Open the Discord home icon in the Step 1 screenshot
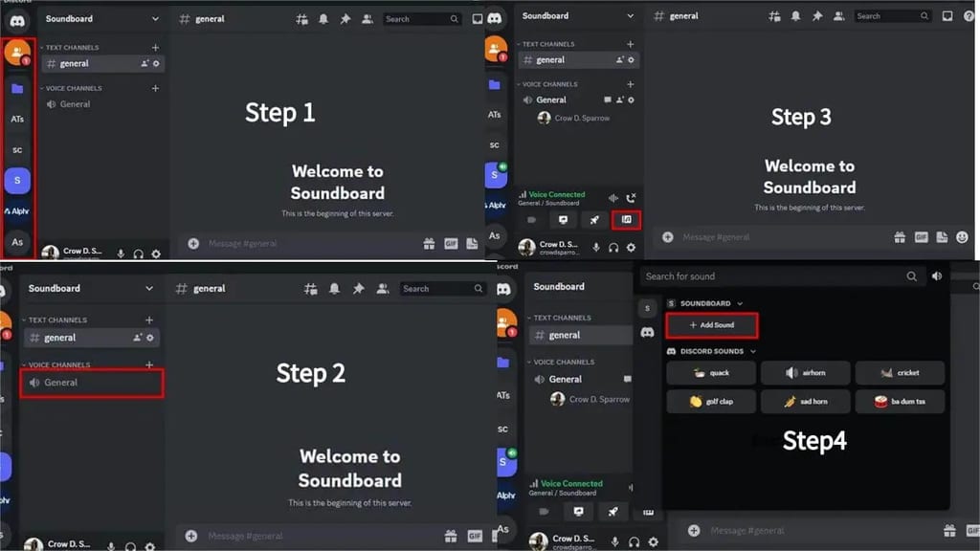Screen dimensions: 980x551 coord(17,21)
